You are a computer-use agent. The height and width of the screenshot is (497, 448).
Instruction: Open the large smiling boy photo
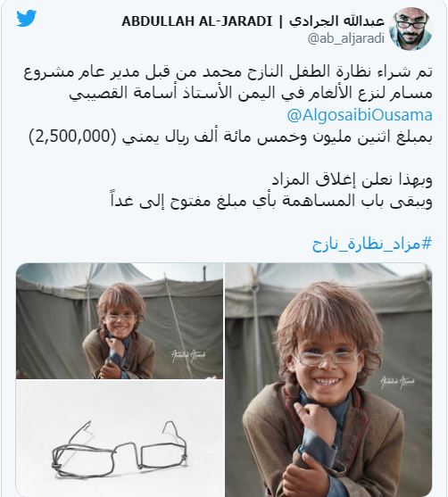pyautogui.click(x=328, y=380)
